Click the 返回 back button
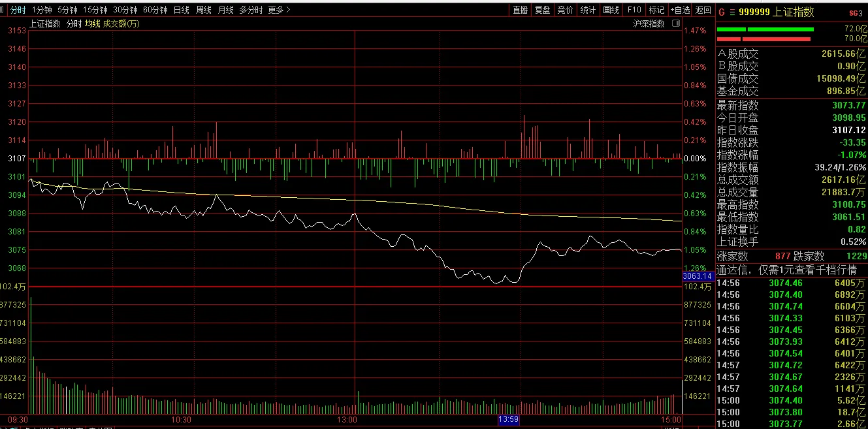 [x=703, y=10]
